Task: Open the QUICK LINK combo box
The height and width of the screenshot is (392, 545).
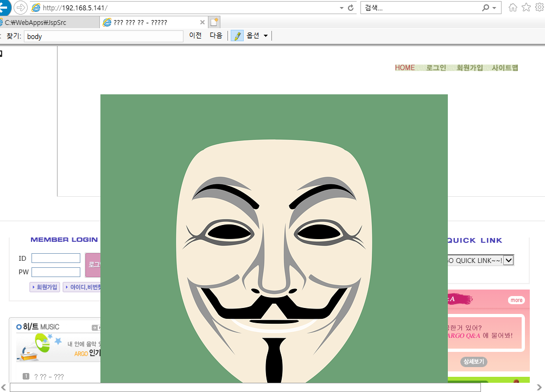Action: (x=480, y=260)
